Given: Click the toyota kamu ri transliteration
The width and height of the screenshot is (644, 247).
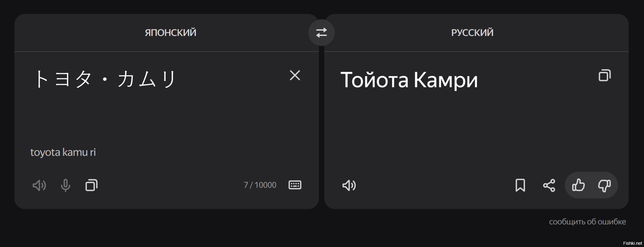Looking at the screenshot, I should 63,152.
